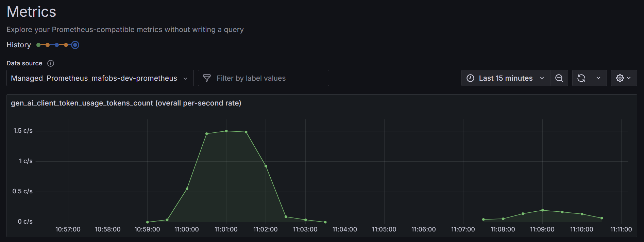
Task: Open the Last 15 minutes time picker
Action: click(x=506, y=78)
